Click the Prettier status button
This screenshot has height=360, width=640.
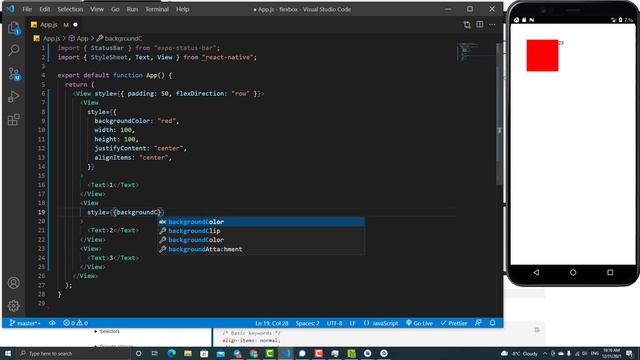coord(453,323)
